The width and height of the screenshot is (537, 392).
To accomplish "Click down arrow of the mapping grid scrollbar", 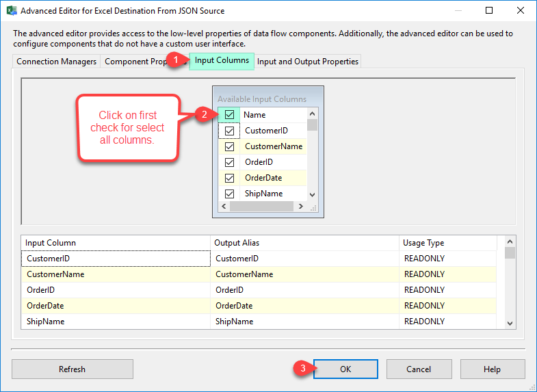I will pyautogui.click(x=510, y=323).
